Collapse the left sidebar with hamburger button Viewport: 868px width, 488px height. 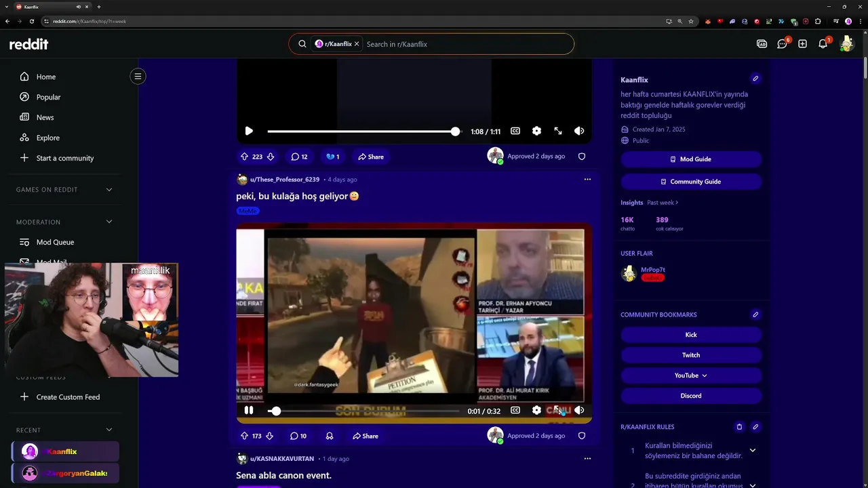point(138,76)
